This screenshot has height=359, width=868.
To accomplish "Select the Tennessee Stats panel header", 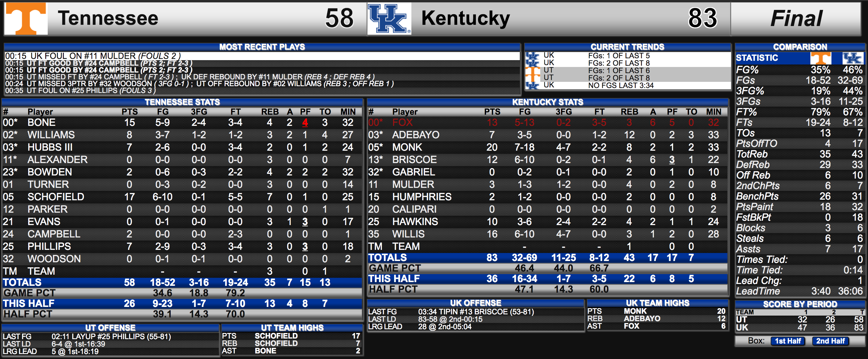I will (182, 102).
